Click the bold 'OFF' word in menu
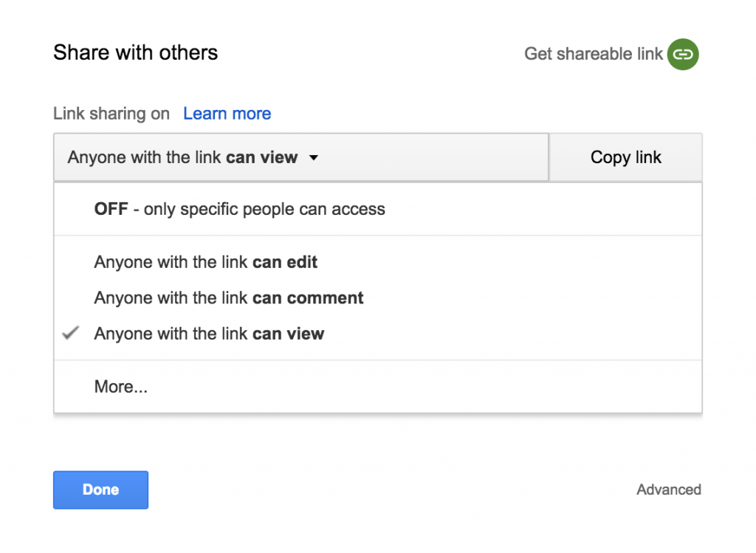 pos(111,209)
